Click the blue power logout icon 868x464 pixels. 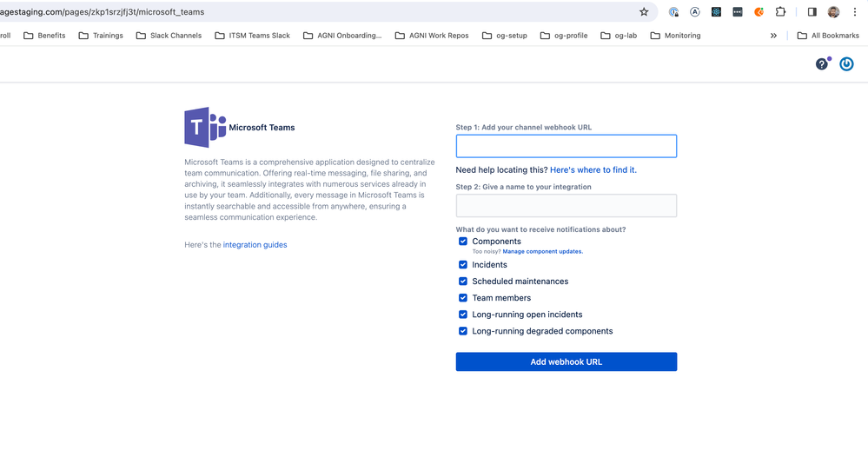coord(846,64)
